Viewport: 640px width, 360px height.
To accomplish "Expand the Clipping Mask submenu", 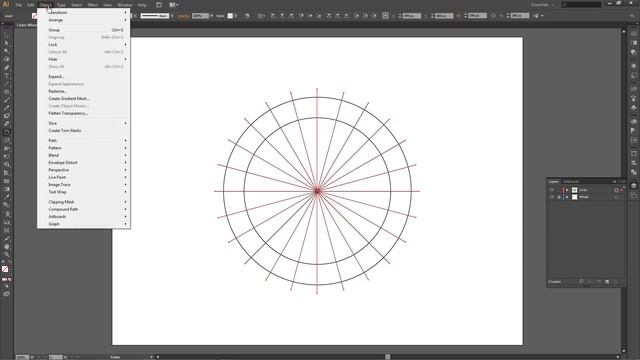I will (84, 202).
